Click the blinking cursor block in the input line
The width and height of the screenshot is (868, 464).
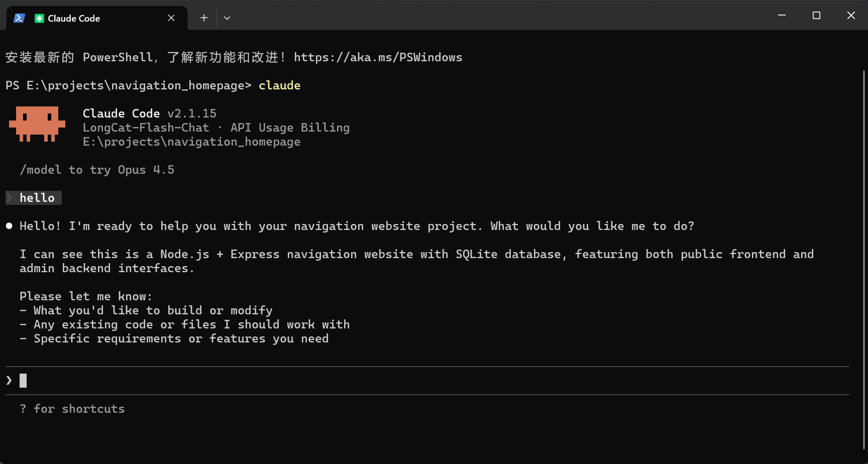tap(23, 380)
